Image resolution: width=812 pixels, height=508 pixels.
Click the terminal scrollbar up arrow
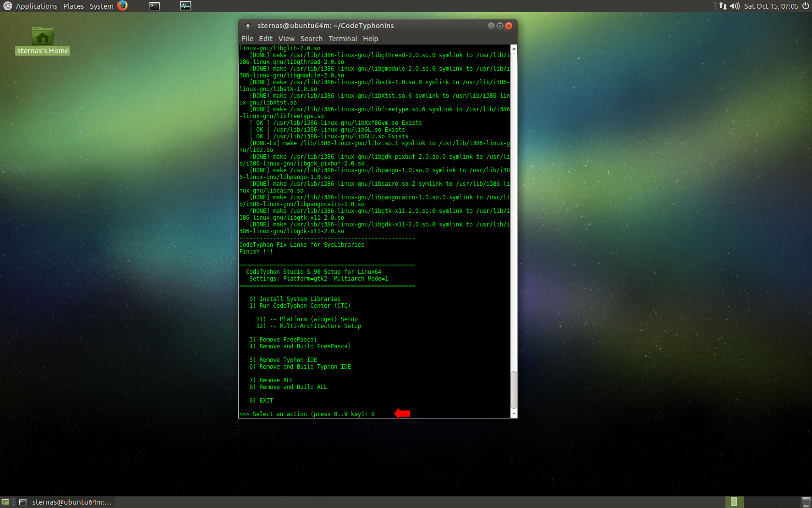point(514,48)
